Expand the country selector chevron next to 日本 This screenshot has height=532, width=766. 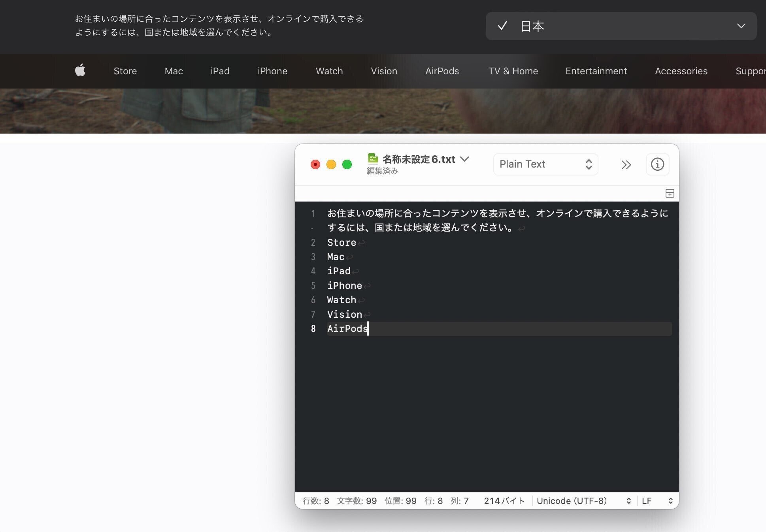click(741, 26)
